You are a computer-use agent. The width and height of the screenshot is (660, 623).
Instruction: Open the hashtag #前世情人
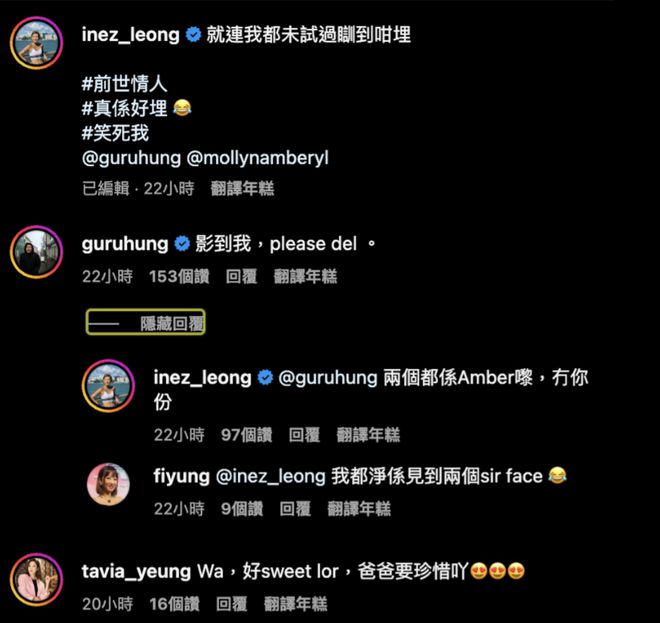(125, 83)
